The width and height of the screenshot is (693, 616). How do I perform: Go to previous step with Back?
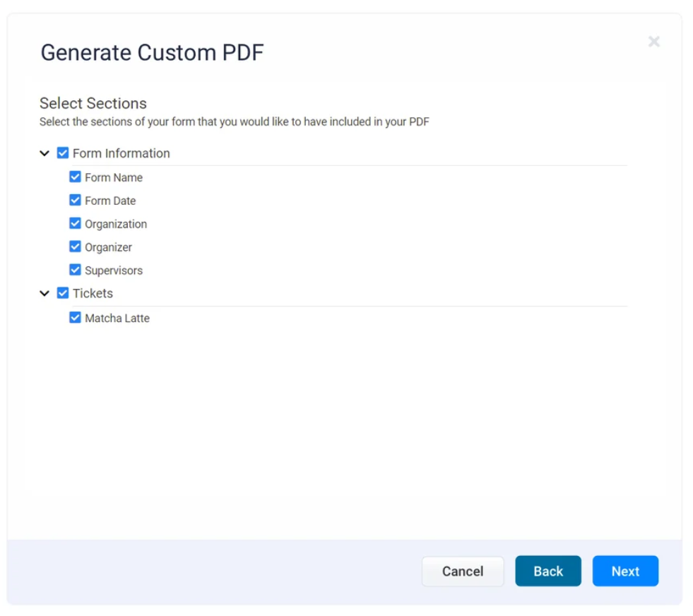[x=547, y=571]
